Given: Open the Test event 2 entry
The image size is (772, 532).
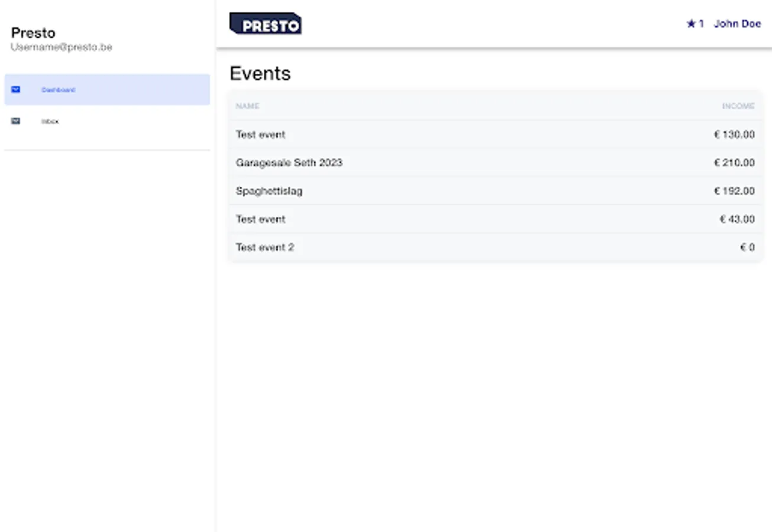Looking at the screenshot, I should click(x=265, y=247).
